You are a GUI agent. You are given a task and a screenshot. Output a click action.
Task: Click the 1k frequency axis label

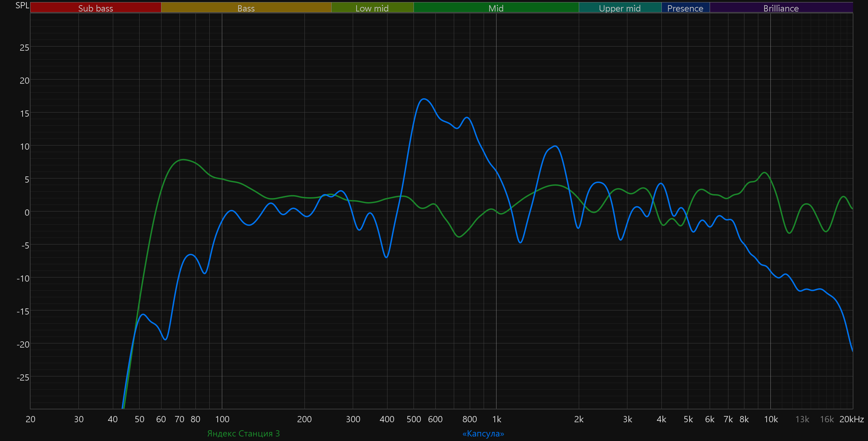click(x=496, y=419)
